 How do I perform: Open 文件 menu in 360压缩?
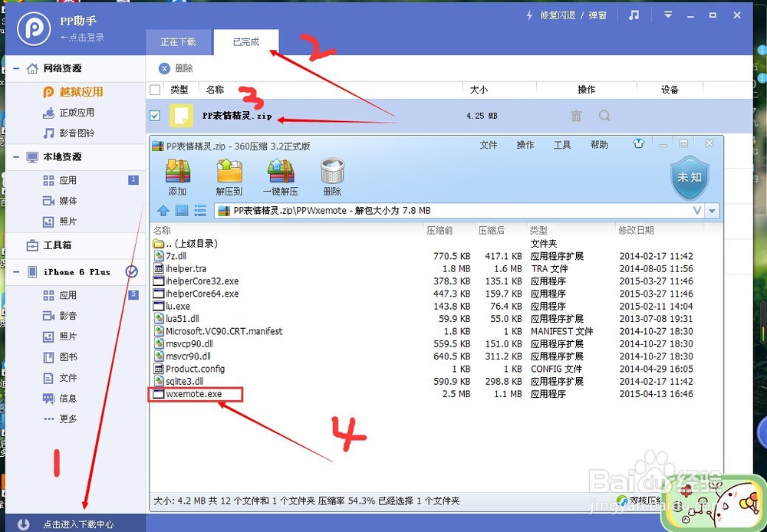coord(488,145)
